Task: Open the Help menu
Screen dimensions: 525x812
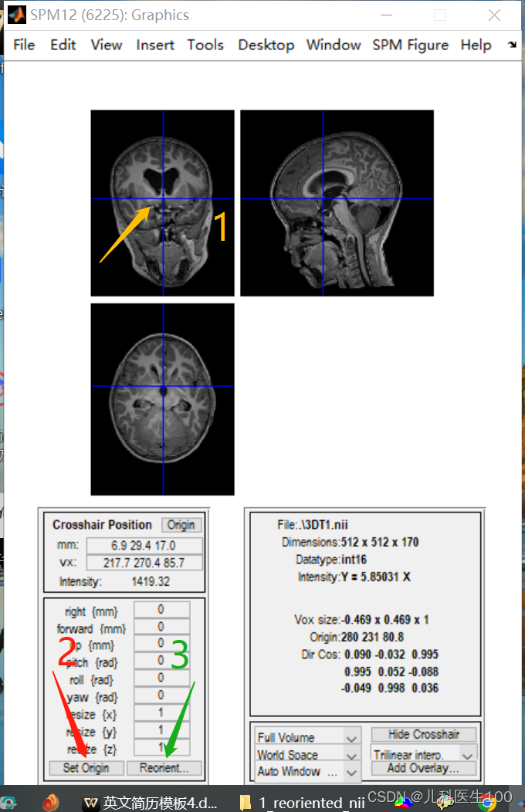Action: tap(476, 45)
